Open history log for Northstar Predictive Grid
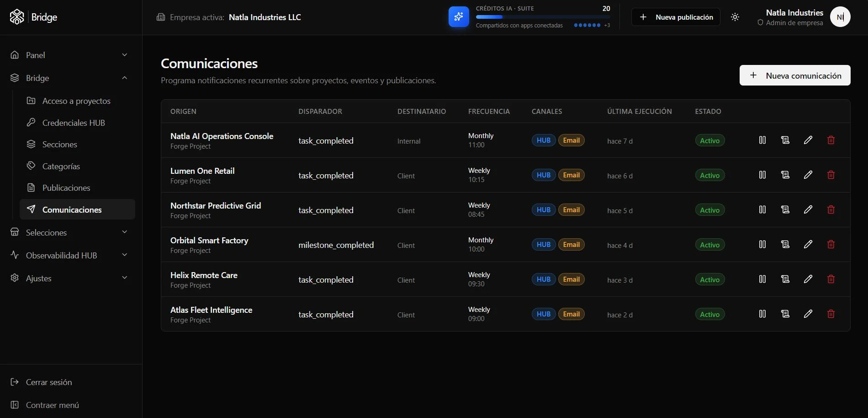The width and height of the screenshot is (868, 418). point(785,209)
